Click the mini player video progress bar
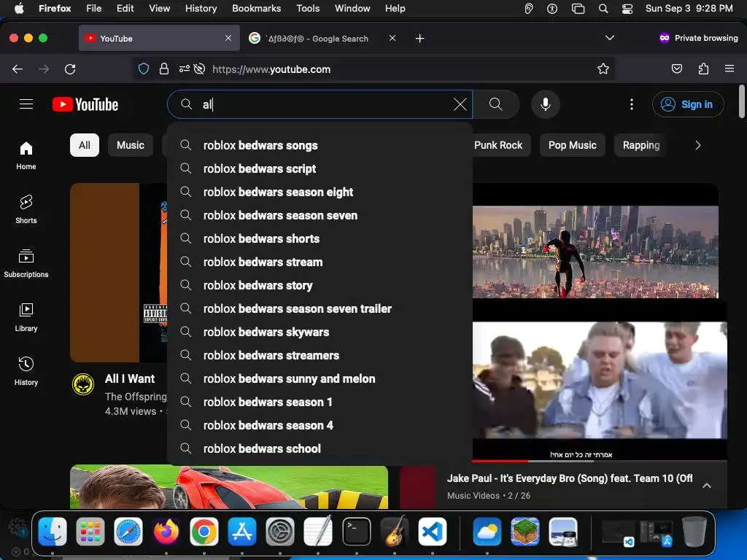 tap(600, 461)
